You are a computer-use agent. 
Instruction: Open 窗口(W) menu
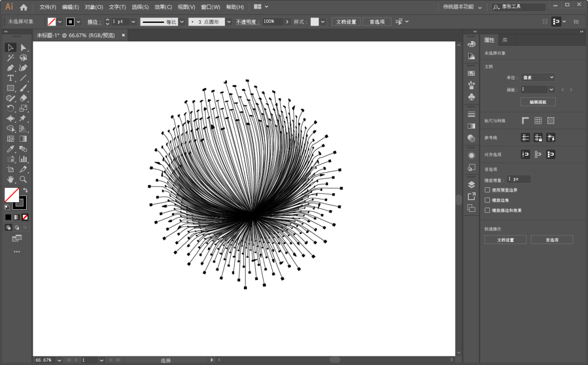click(x=210, y=7)
